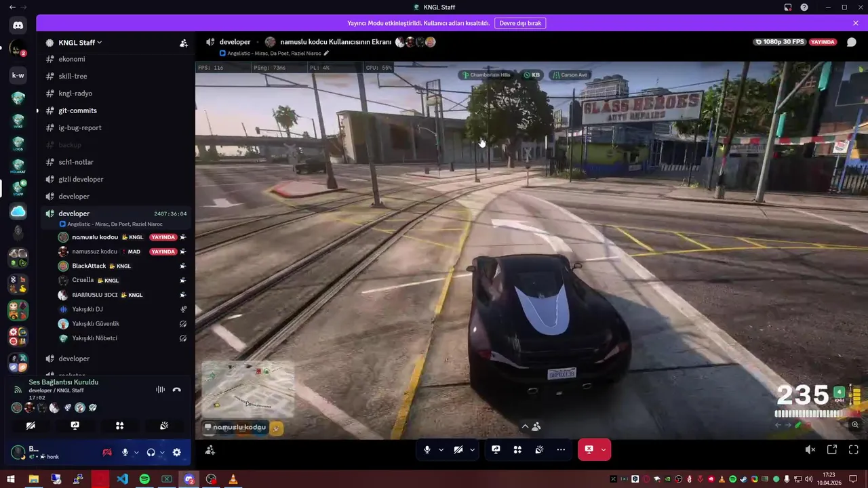Enter fullscreen for the stream
This screenshot has height=488, width=868.
(x=854, y=449)
